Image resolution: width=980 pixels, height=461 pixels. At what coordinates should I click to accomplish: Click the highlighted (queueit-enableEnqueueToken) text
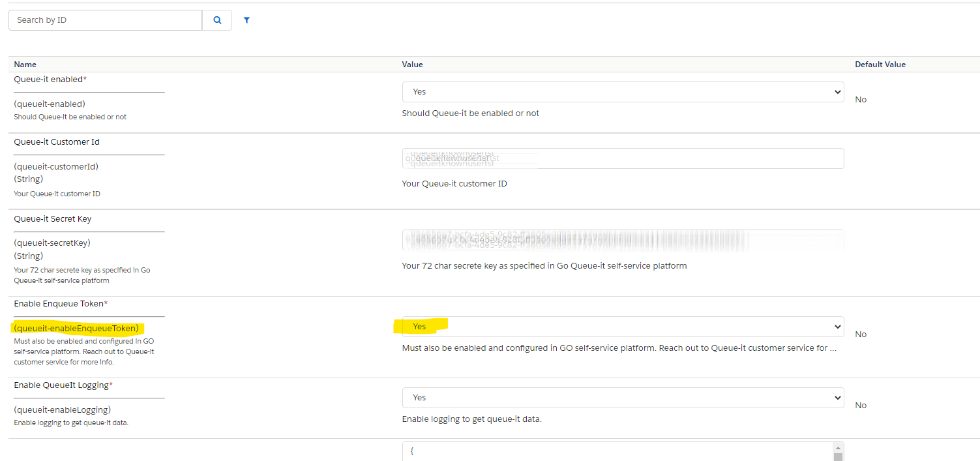click(x=76, y=328)
